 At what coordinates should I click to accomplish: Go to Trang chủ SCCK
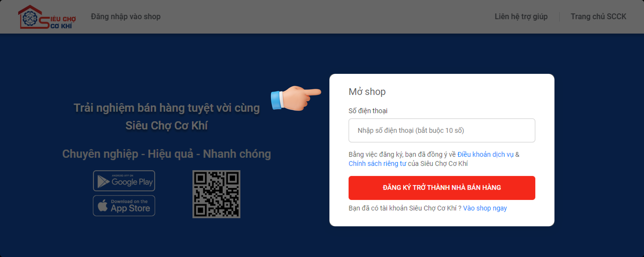(598, 17)
